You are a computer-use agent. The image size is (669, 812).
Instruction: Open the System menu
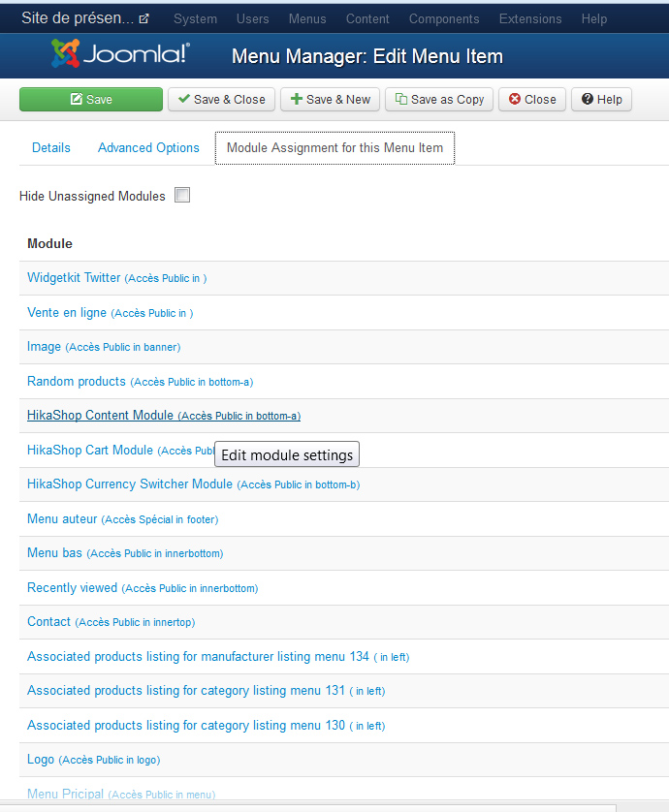coord(195,18)
